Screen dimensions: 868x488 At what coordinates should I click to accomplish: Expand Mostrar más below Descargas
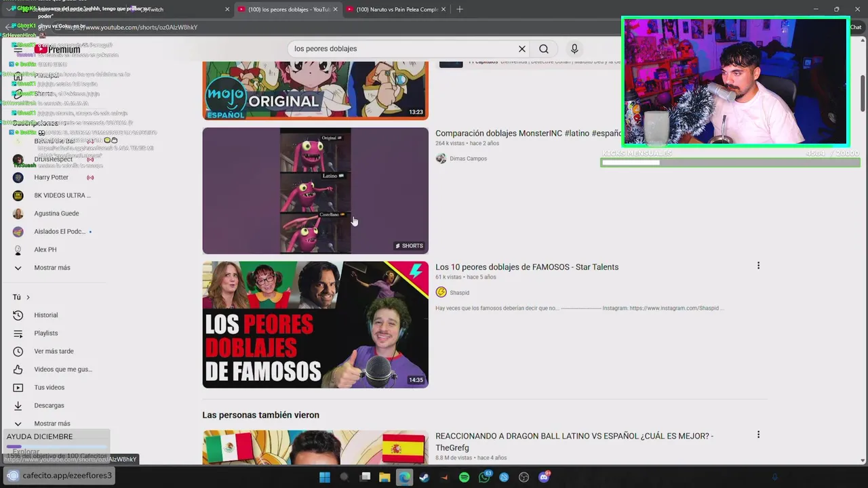point(52,423)
